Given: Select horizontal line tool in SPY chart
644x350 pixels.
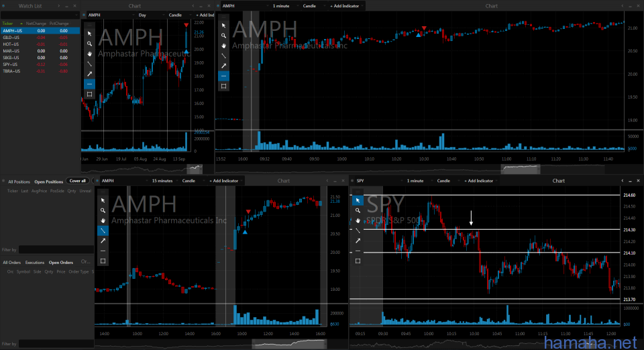Looking at the screenshot, I should click(358, 251).
